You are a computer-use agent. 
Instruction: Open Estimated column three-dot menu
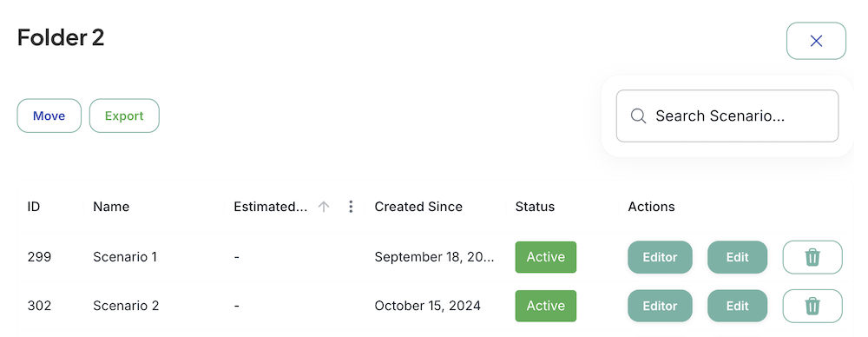click(351, 207)
